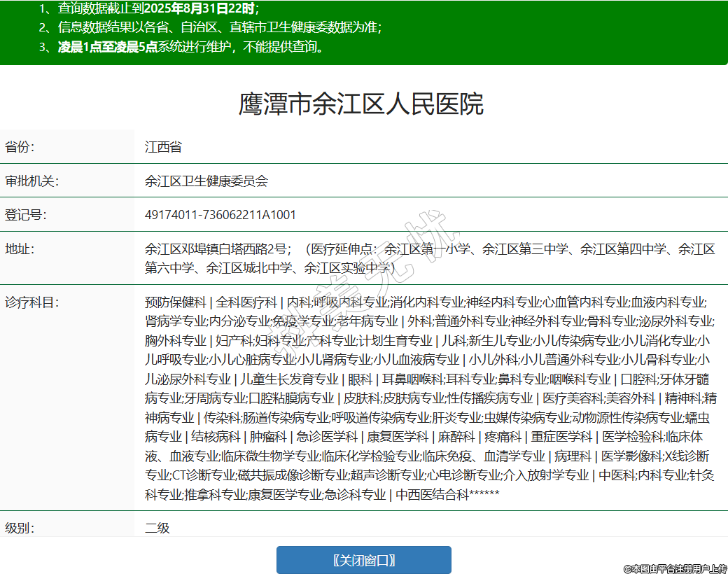Click the hospital title 鹰潭市余江区人民医院
The width and height of the screenshot is (728, 574).
pos(361,104)
